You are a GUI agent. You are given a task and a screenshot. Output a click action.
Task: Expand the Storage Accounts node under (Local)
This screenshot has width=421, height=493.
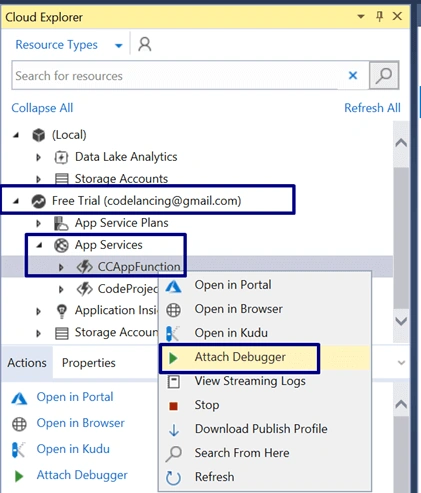pos(38,179)
